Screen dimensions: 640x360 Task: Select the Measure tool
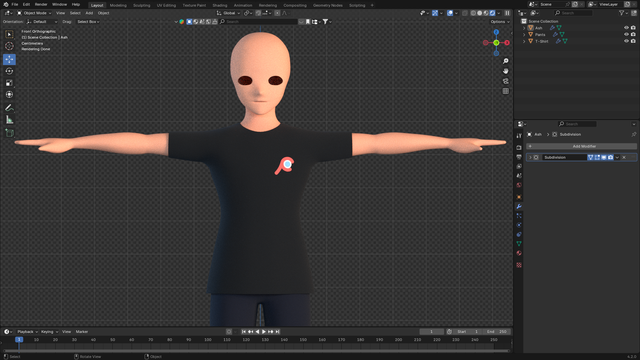click(9, 120)
